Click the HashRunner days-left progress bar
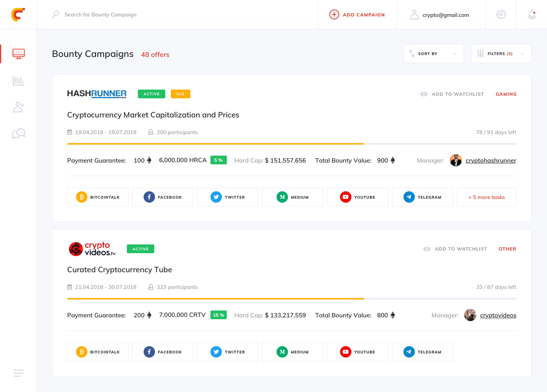 point(292,144)
